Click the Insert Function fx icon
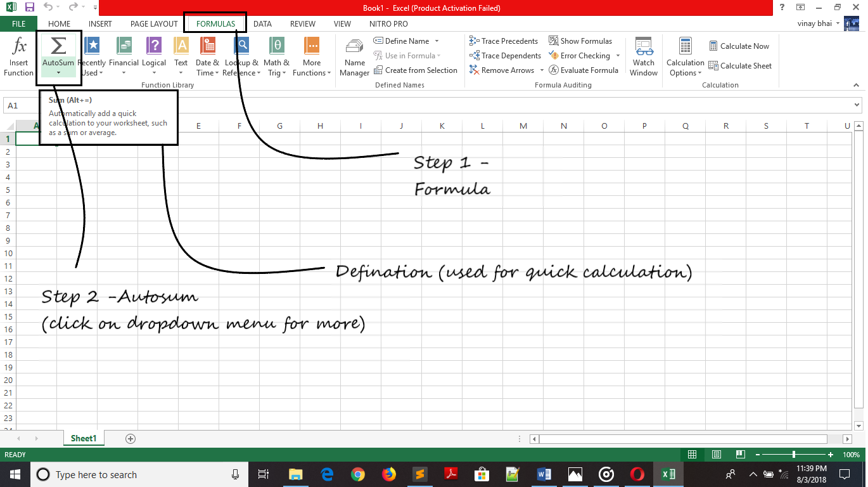The image size is (868, 487). (x=19, y=47)
